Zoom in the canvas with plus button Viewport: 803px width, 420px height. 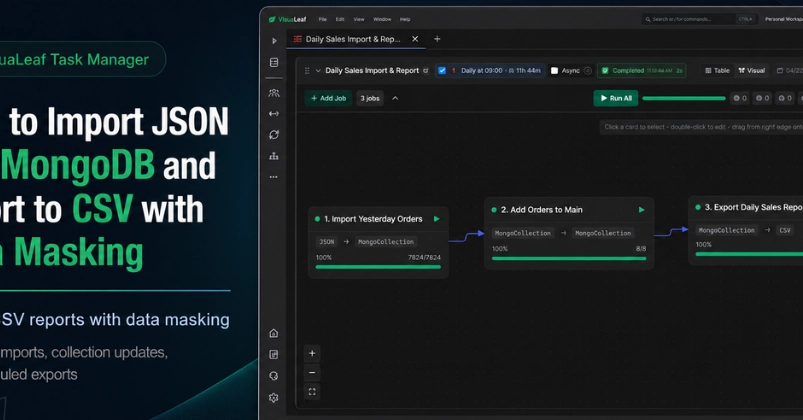312,353
